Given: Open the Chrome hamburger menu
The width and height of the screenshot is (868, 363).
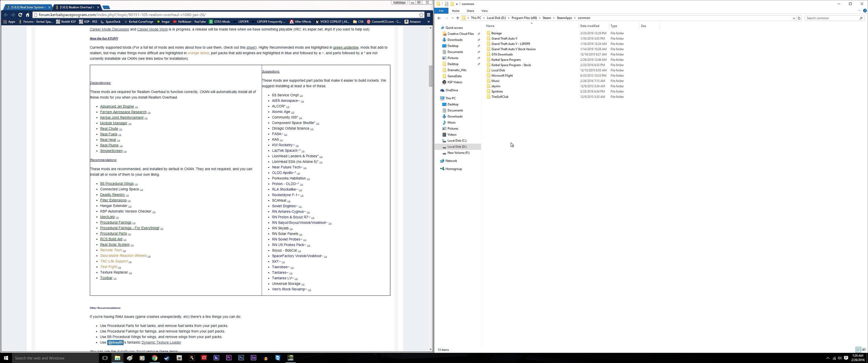Looking at the screenshot, I should (429, 15).
